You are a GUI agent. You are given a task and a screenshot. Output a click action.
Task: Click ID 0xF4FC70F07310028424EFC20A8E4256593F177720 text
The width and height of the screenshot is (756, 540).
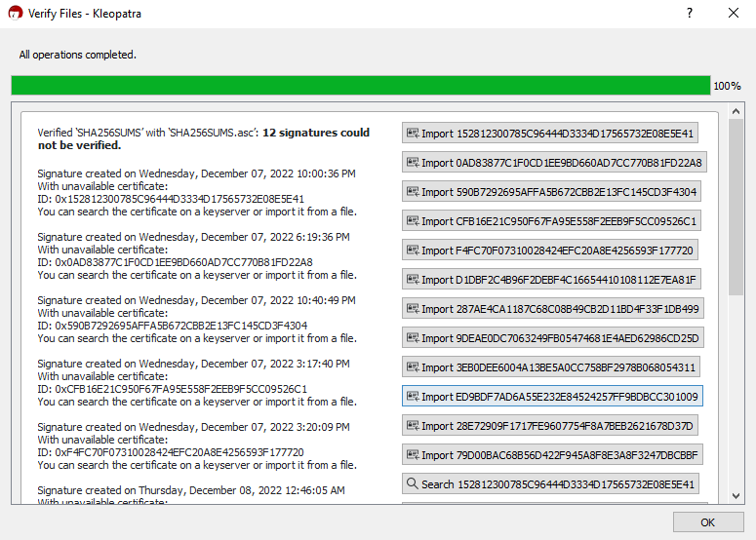(171, 452)
